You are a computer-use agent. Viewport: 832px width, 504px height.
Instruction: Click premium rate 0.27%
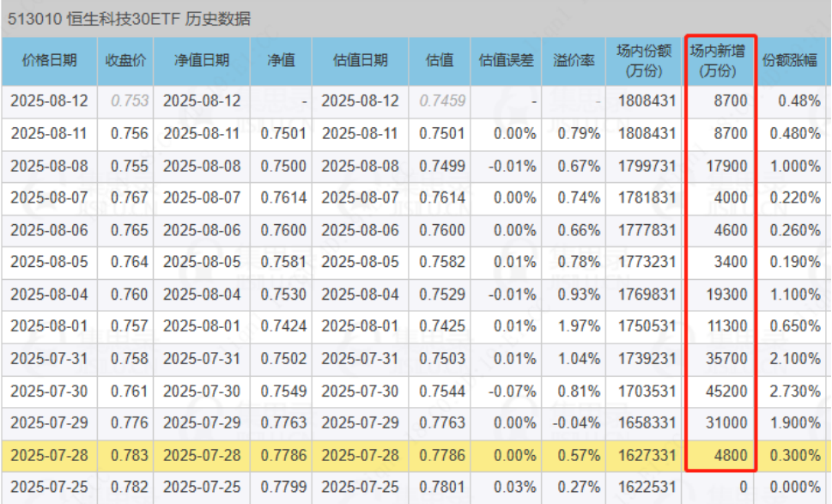579,487
